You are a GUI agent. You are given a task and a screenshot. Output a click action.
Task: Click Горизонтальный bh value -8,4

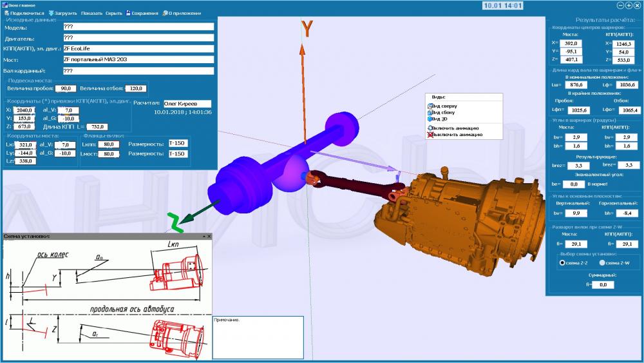(x=627, y=213)
